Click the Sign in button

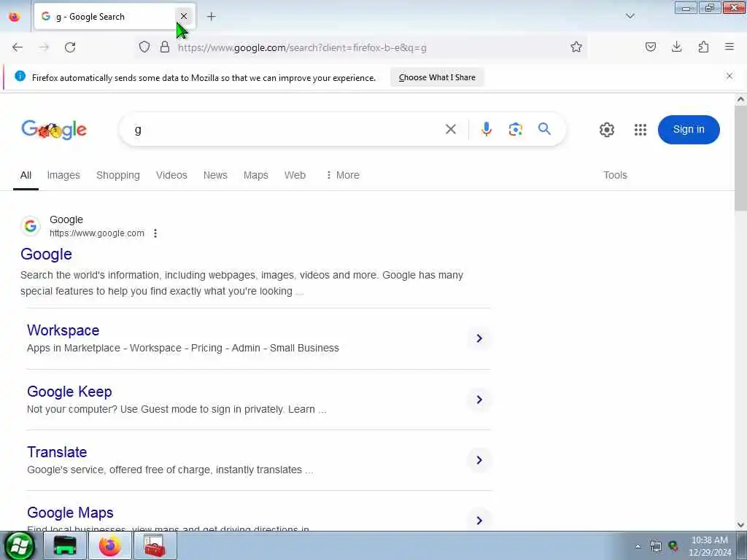pyautogui.click(x=689, y=130)
